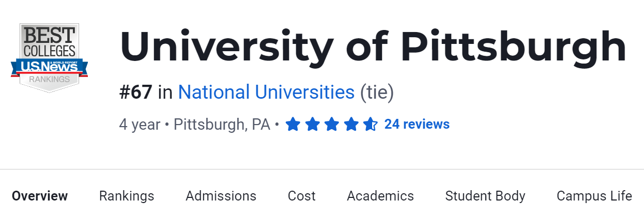Click the first blue rating star

click(x=293, y=125)
